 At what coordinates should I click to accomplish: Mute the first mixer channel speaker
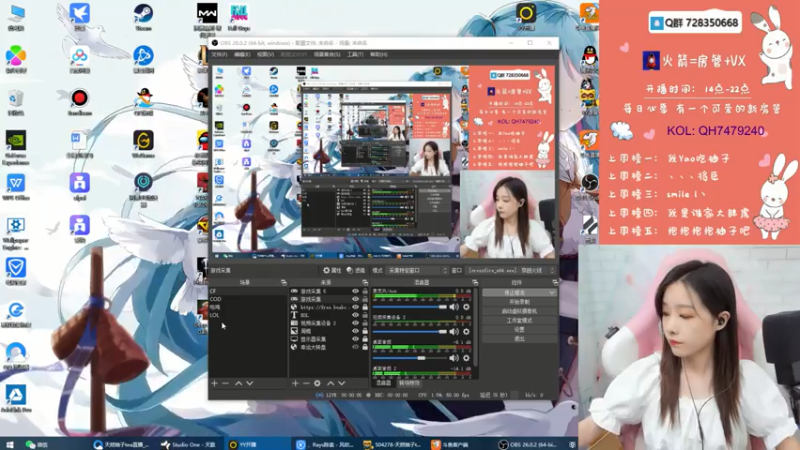[454, 307]
